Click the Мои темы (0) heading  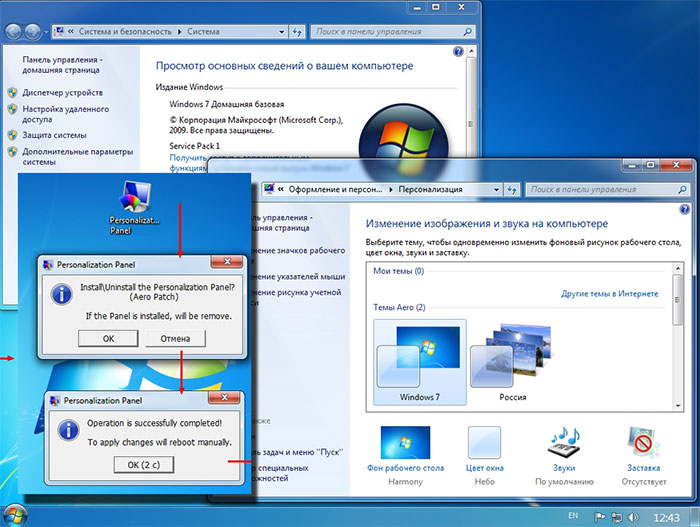[398, 271]
